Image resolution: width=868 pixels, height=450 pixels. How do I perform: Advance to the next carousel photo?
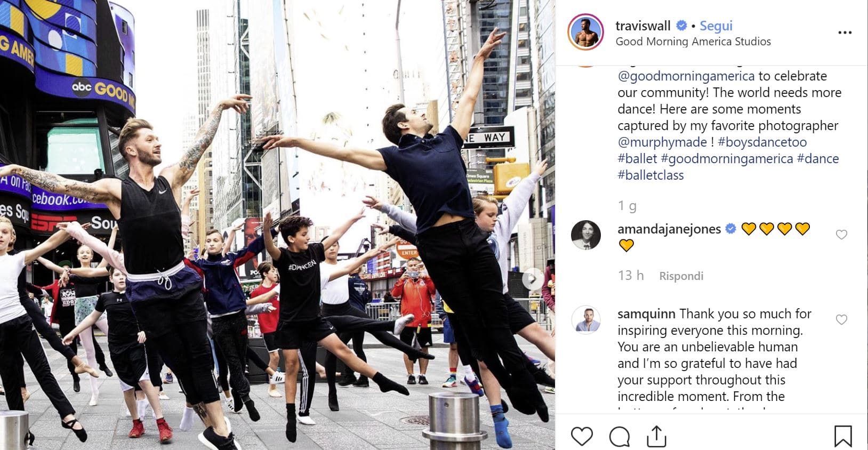coord(532,279)
